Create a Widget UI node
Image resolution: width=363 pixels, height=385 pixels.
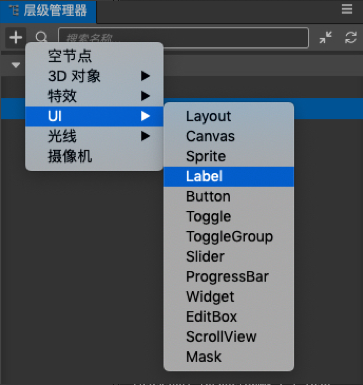tap(229, 297)
